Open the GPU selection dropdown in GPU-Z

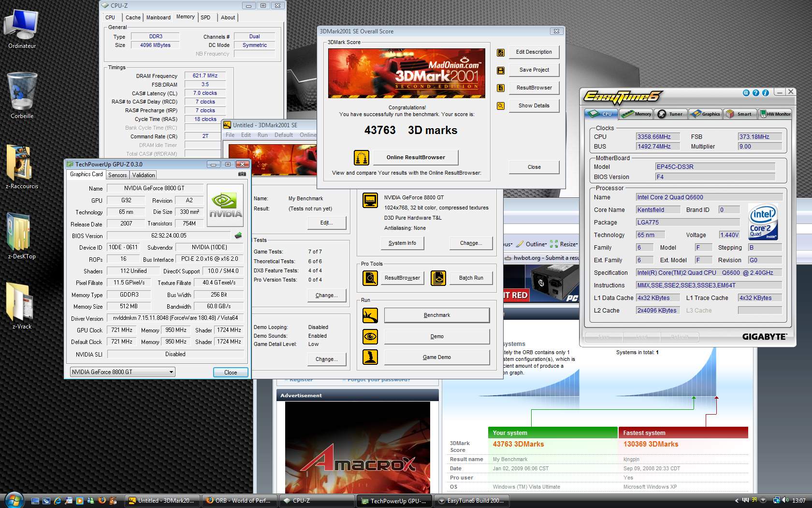tap(122, 372)
